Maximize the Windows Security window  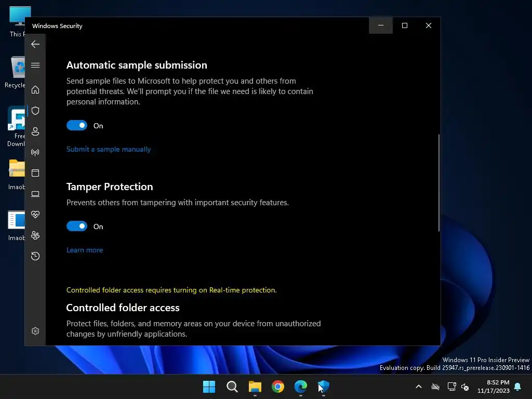[404, 25]
